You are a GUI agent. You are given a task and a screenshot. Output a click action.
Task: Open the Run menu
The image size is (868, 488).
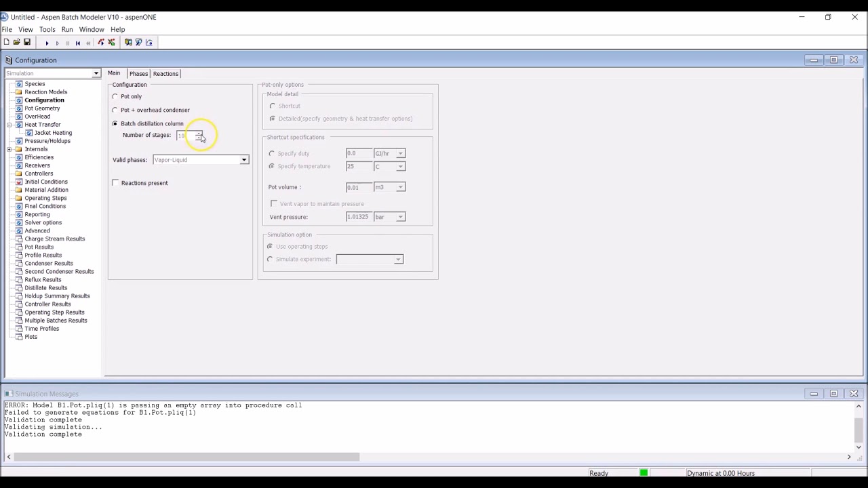click(x=67, y=30)
